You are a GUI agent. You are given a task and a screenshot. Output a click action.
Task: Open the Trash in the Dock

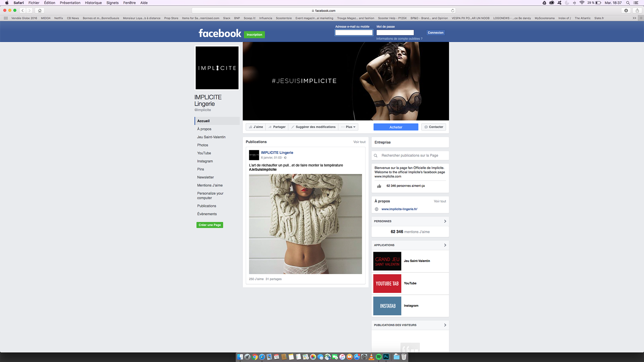(x=404, y=357)
